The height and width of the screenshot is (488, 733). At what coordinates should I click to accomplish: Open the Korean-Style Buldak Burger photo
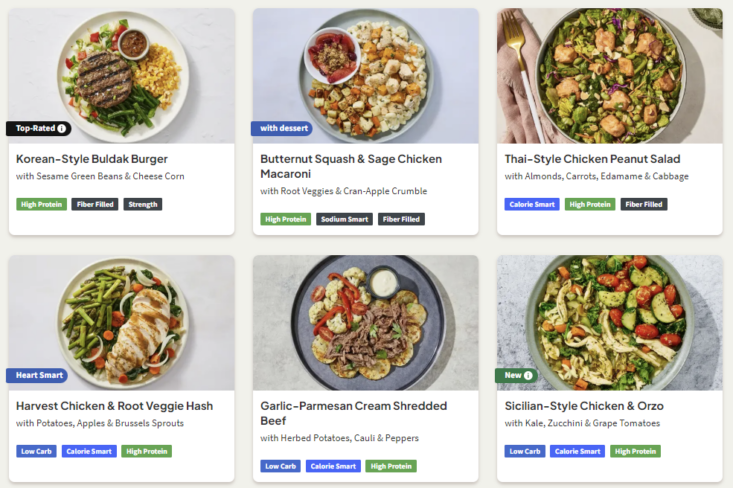pyautogui.click(x=122, y=76)
